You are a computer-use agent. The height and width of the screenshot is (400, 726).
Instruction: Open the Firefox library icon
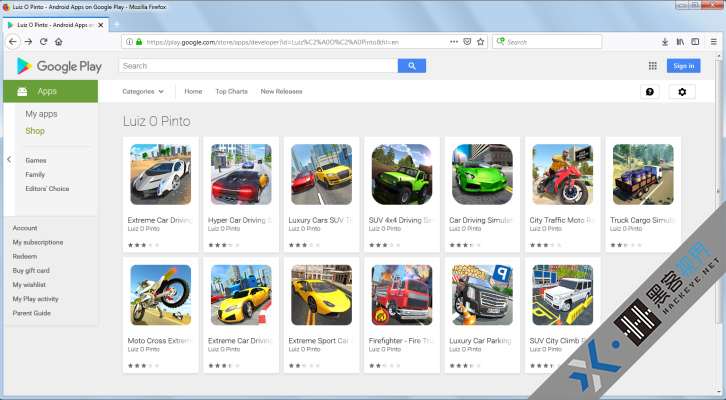tap(680, 42)
